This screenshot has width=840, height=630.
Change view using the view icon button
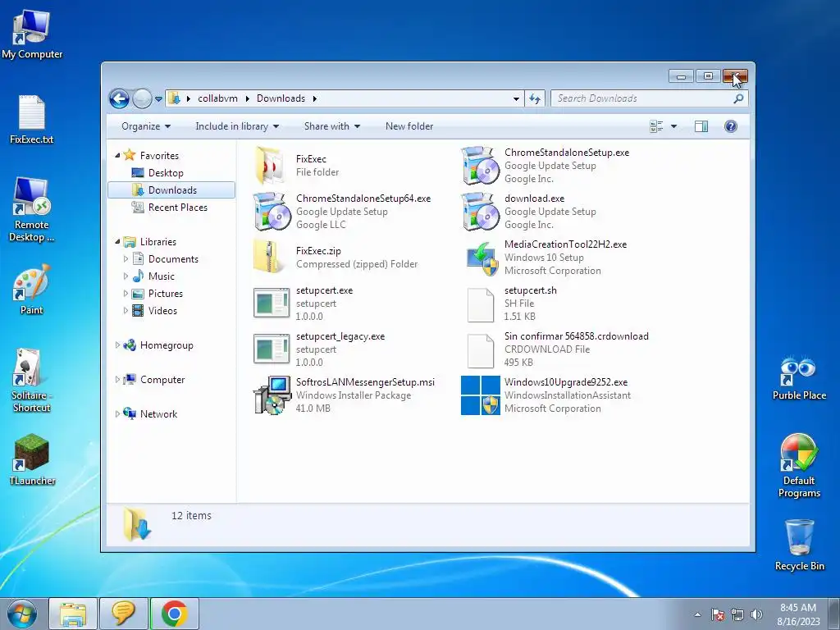(x=656, y=126)
